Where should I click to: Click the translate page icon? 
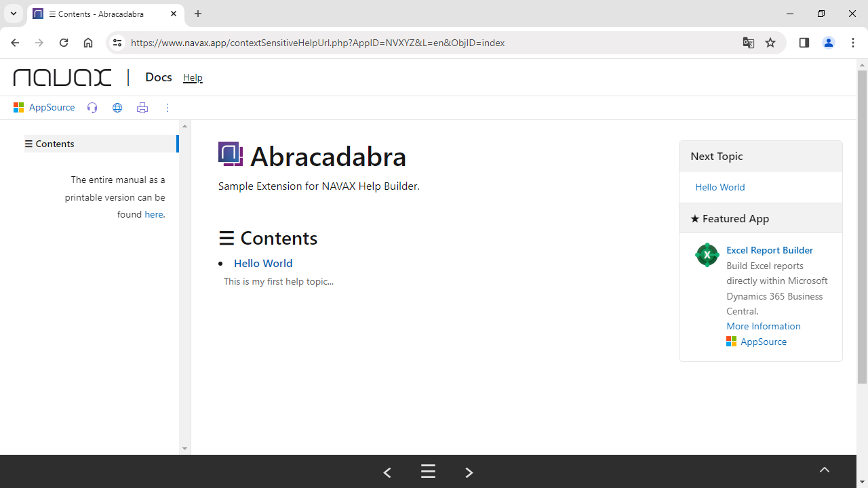tap(749, 43)
